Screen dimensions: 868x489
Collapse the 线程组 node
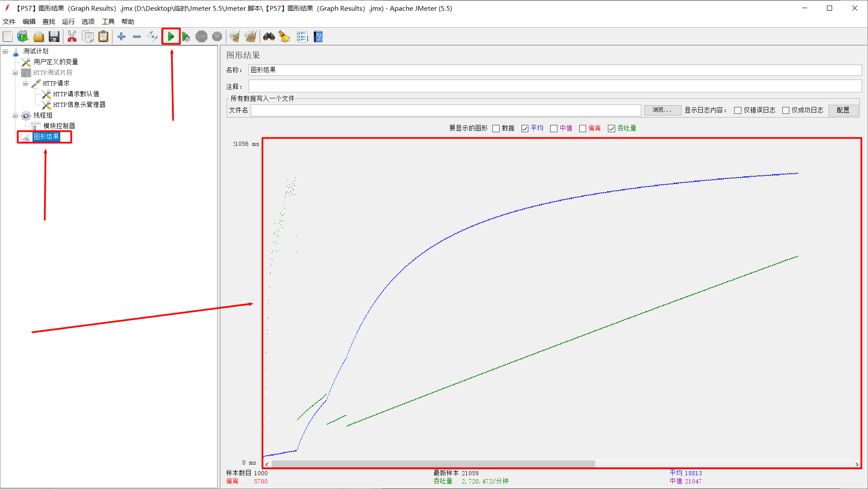pyautogui.click(x=15, y=116)
